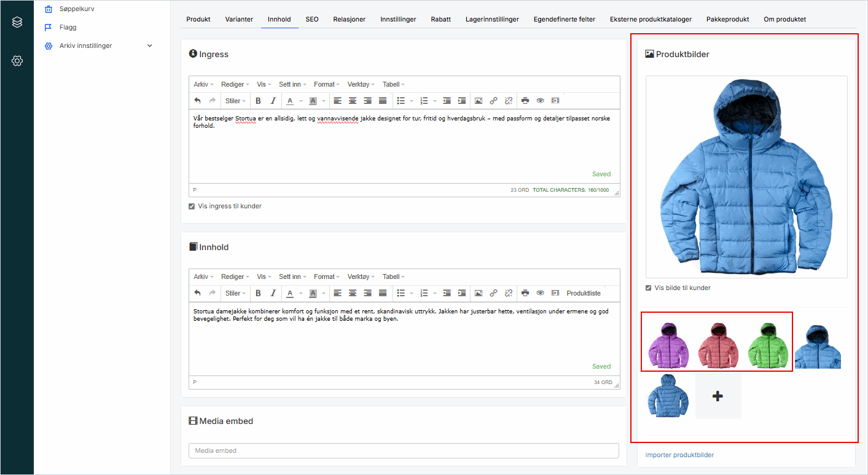Click preview eye icon in the Ingress editor
The width and height of the screenshot is (868, 475).
tap(541, 101)
